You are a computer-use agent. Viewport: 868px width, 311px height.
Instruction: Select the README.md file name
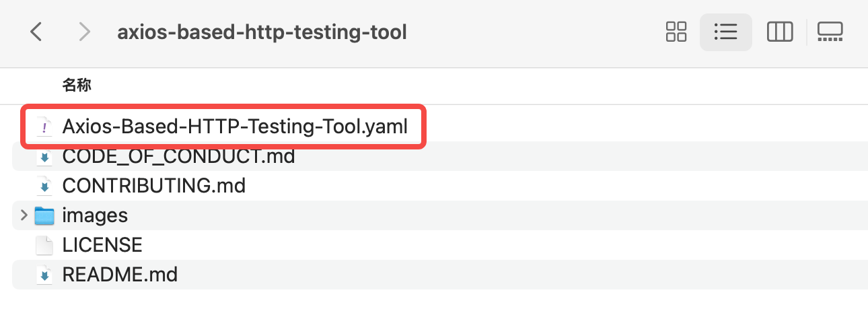pos(120,275)
